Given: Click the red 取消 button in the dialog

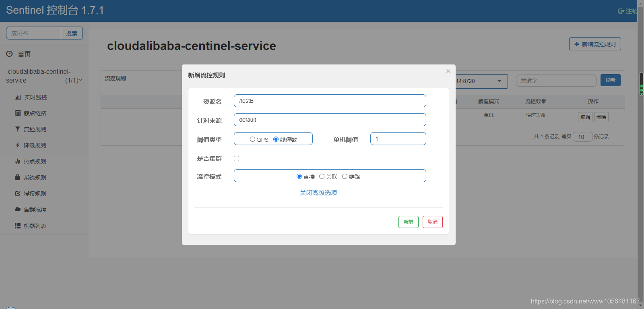Looking at the screenshot, I should coord(433,222).
